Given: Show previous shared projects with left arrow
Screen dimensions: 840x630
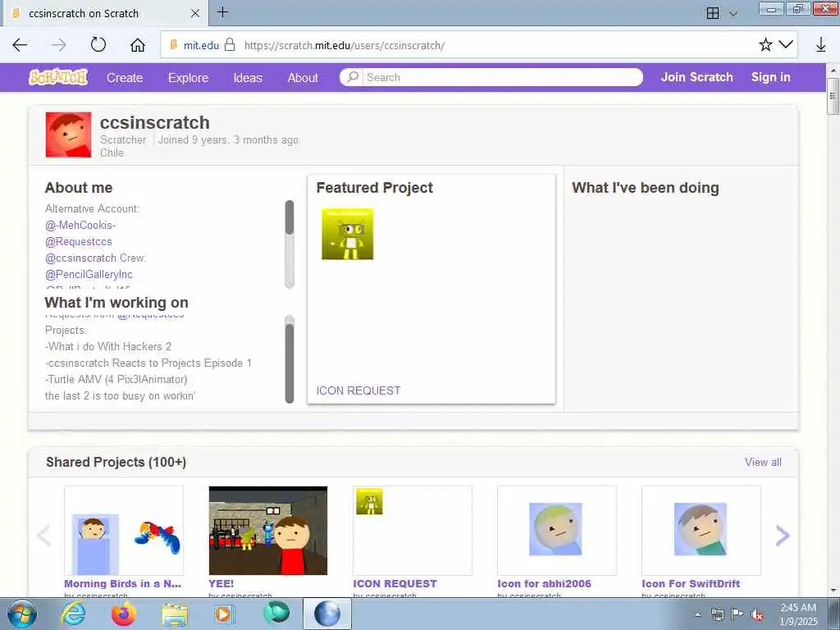Looking at the screenshot, I should point(44,535).
